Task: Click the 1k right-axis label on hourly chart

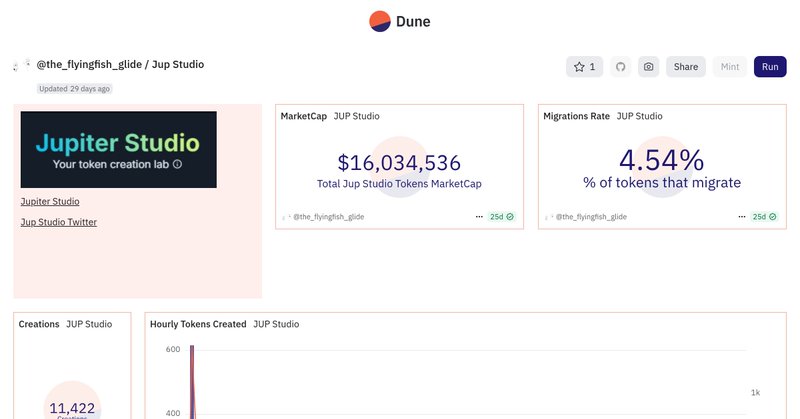Action: tap(755, 392)
